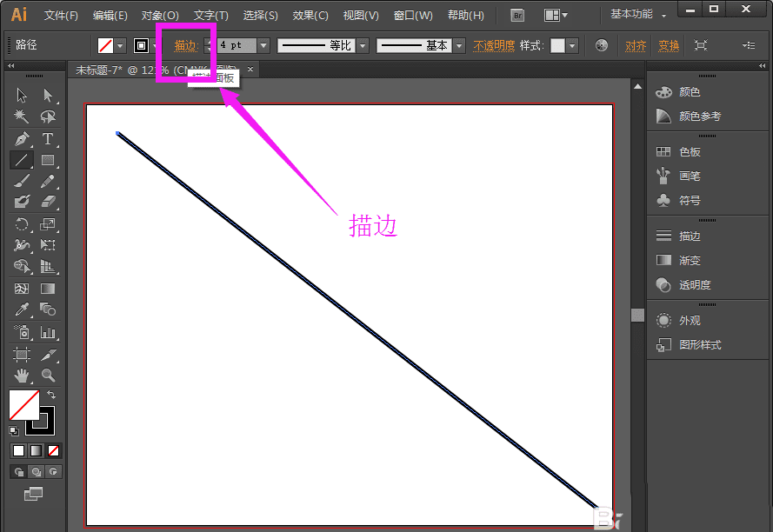Change the screen mode button
Screen dimensions: 773x532
point(34,494)
